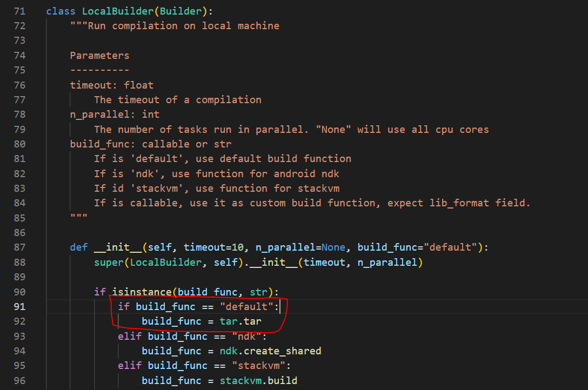The height and width of the screenshot is (390, 588).
Task: Click line number 91 in the gutter
Action: [19, 306]
